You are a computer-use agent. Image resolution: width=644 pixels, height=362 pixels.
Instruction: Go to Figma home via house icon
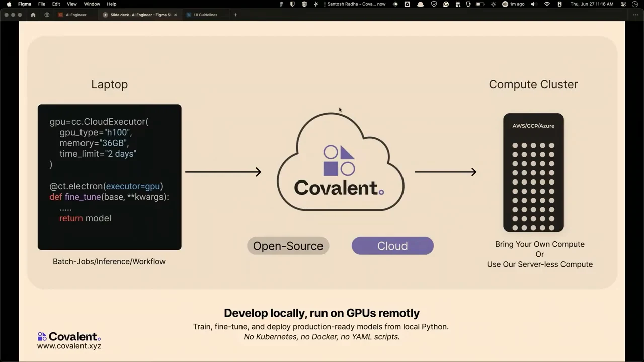33,15
